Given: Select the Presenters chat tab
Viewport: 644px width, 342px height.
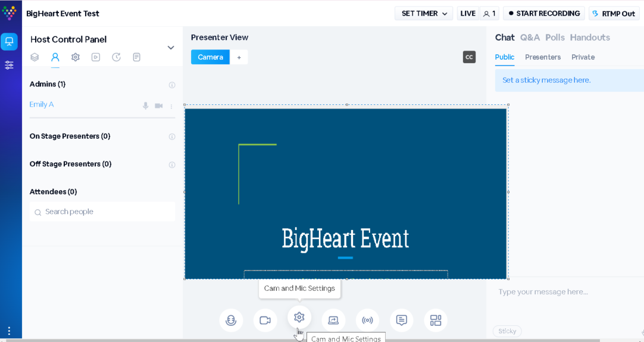Looking at the screenshot, I should click(543, 57).
